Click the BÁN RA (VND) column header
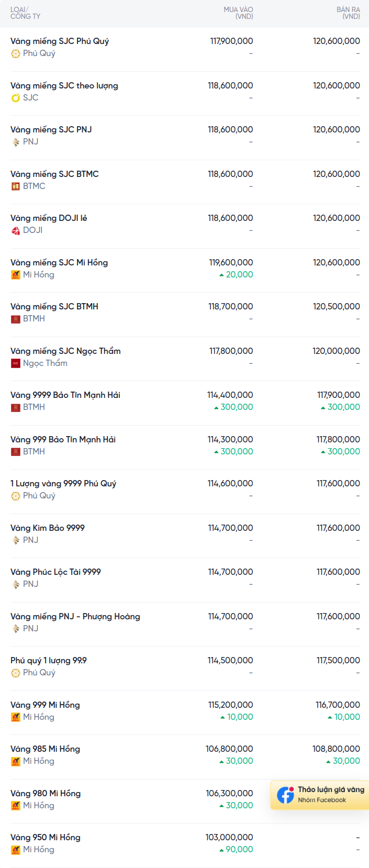Screen dimensions: 369x868 click(x=348, y=13)
